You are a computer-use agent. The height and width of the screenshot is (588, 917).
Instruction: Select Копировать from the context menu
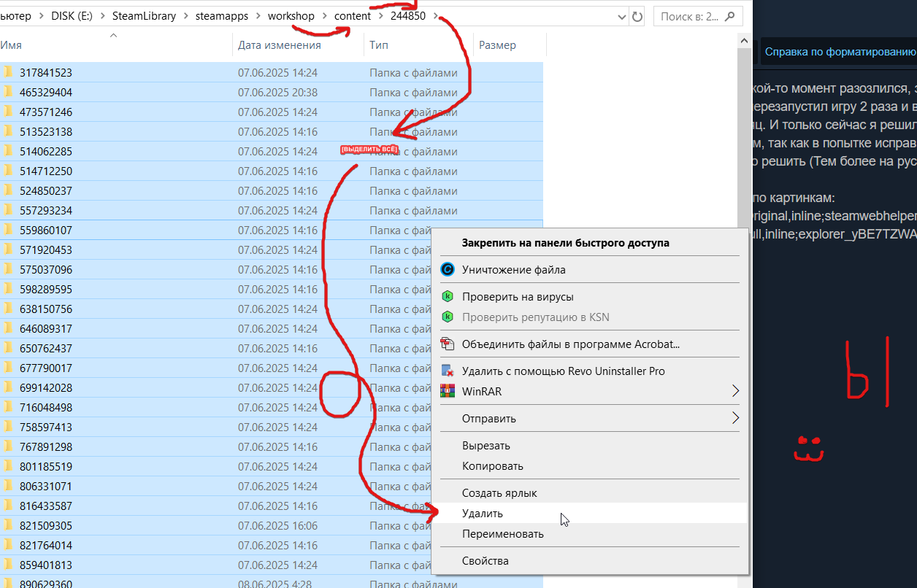pyautogui.click(x=493, y=466)
